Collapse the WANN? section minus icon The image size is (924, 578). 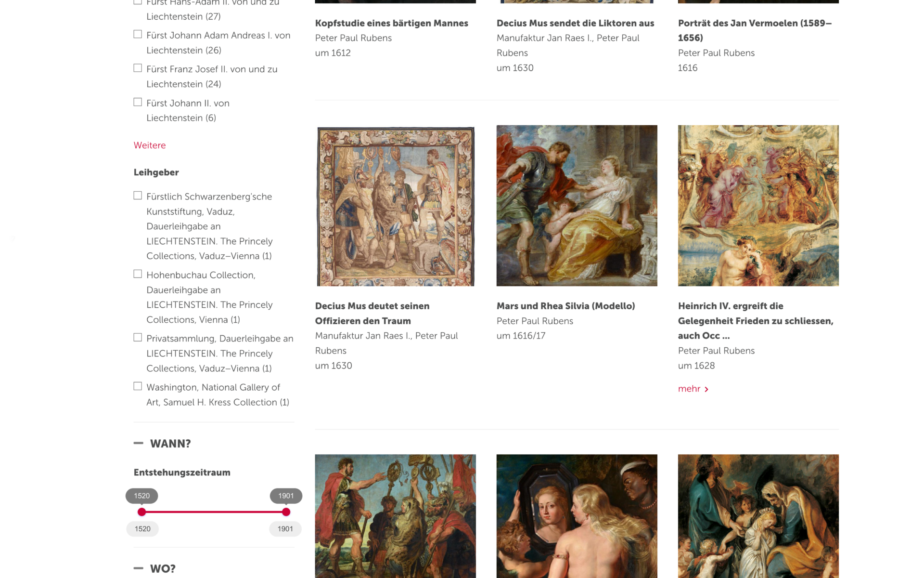[x=139, y=443]
